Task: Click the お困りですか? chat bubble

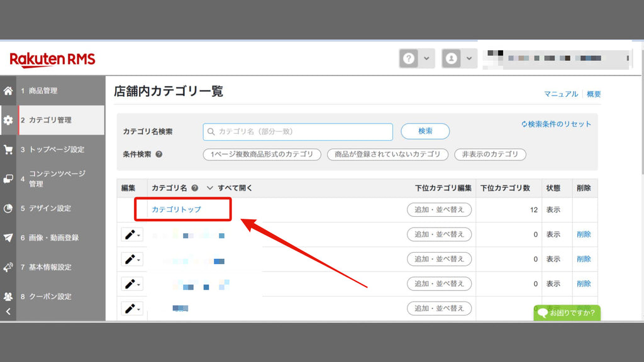Action: tap(567, 313)
